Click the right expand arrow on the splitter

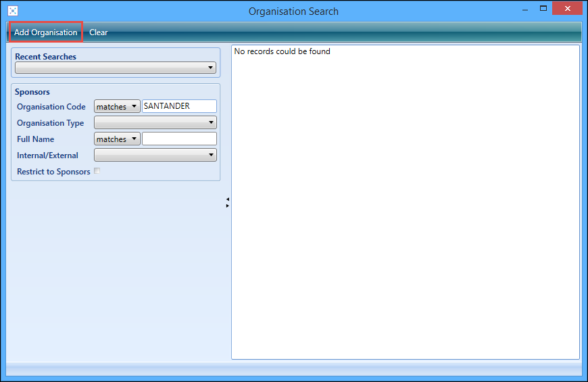coord(228,206)
